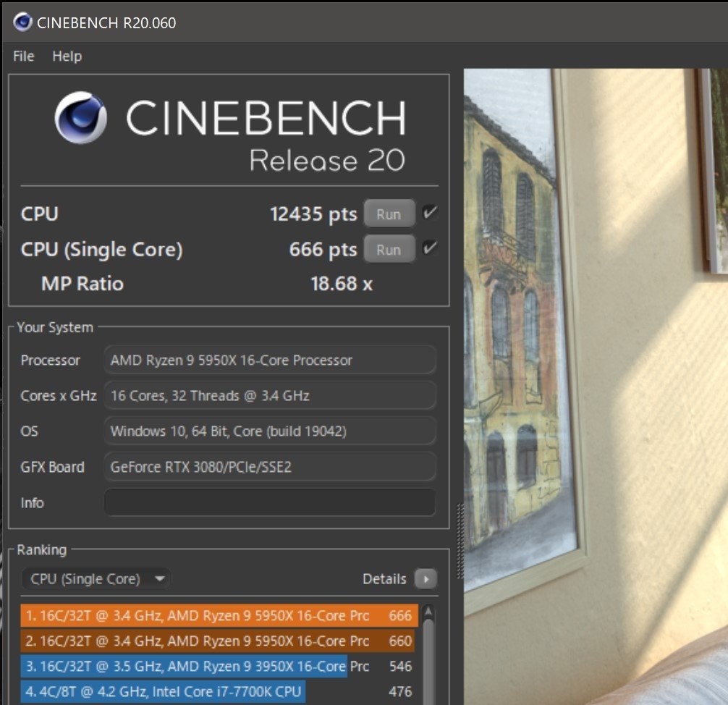
Task: Click the 12435 pts CPU score
Action: (x=313, y=214)
